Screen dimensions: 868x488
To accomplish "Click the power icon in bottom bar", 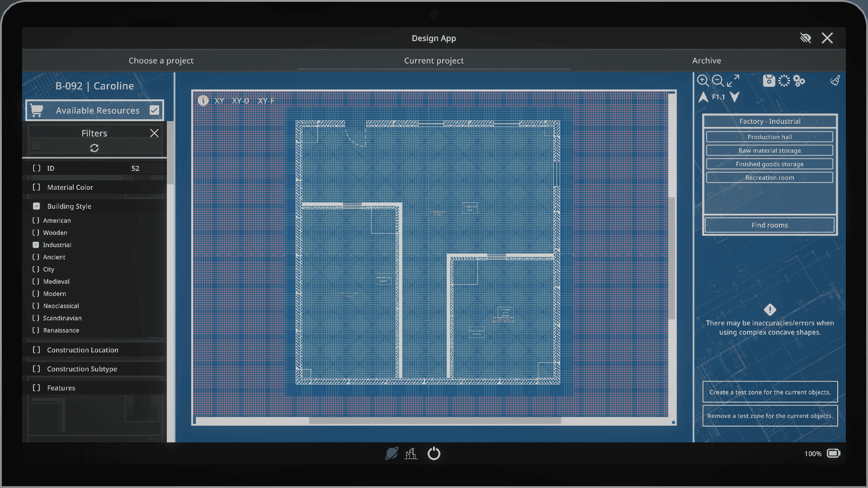I will pyautogui.click(x=434, y=453).
